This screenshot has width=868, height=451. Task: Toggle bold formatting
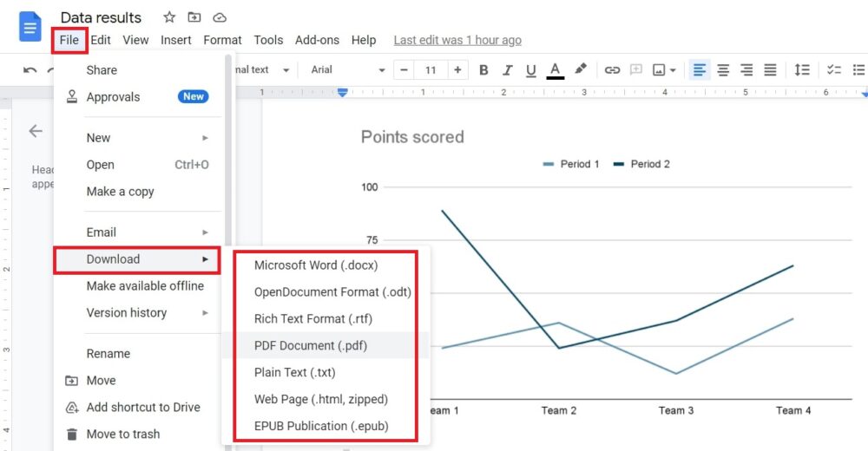point(483,70)
